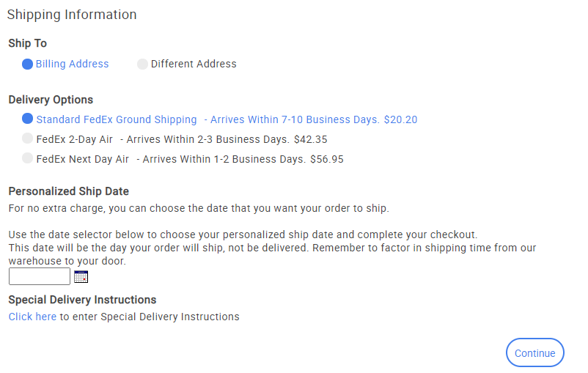Click the 'Billing Address' label text
Image resolution: width=588 pixels, height=373 pixels.
click(x=72, y=64)
